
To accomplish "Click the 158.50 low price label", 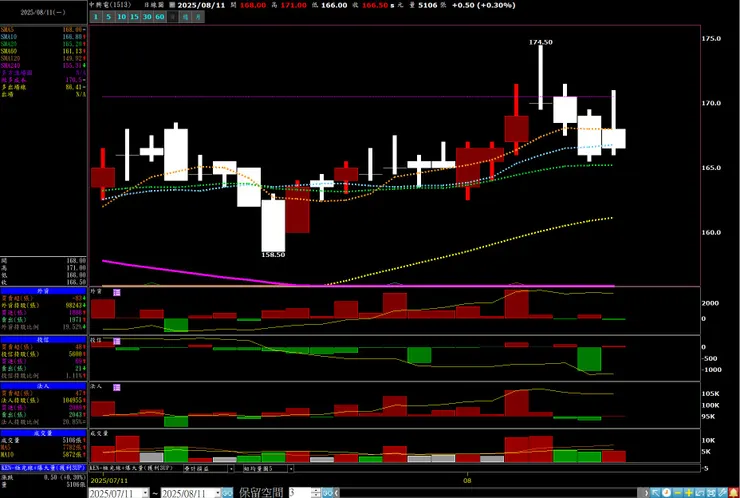I will [x=274, y=255].
